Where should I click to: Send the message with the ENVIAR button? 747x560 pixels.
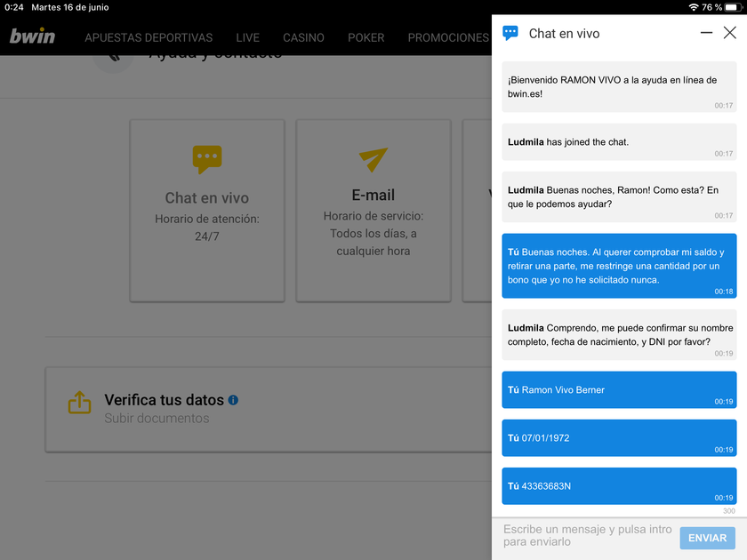[x=708, y=538]
